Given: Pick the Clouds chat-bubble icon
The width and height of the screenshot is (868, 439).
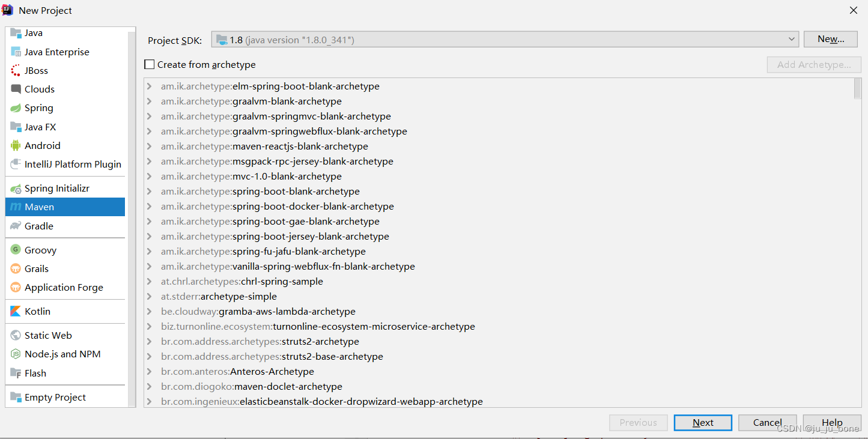Looking at the screenshot, I should click(16, 89).
